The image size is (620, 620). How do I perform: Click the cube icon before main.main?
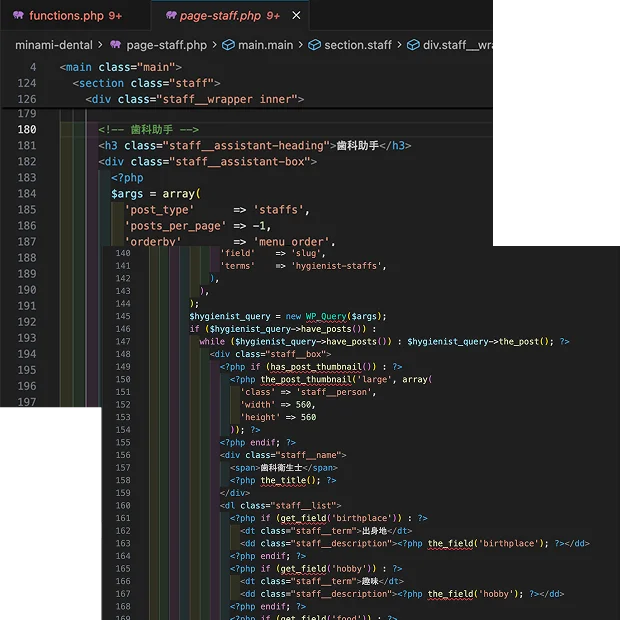[228, 45]
